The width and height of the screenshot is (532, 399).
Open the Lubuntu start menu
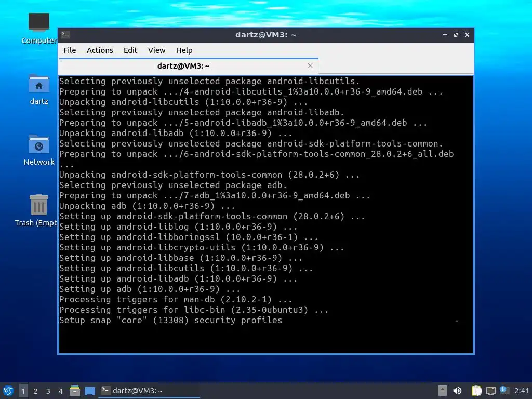8,391
